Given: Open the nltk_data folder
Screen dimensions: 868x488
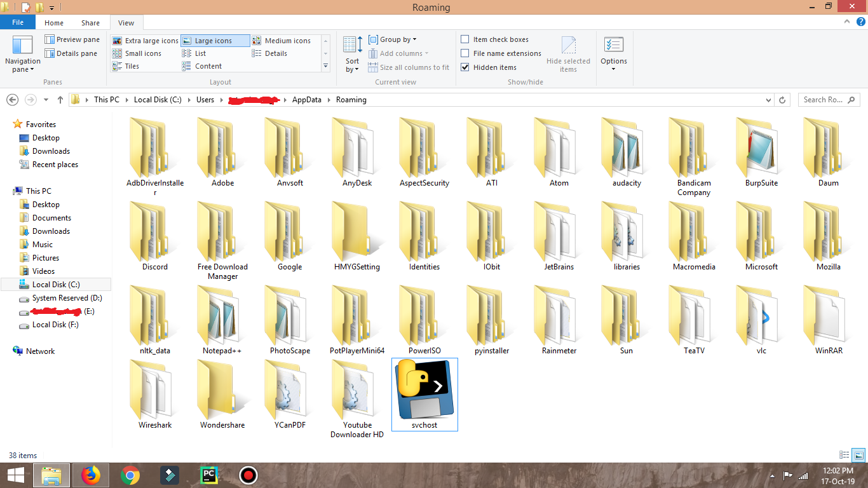Looking at the screenshot, I should click(155, 320).
